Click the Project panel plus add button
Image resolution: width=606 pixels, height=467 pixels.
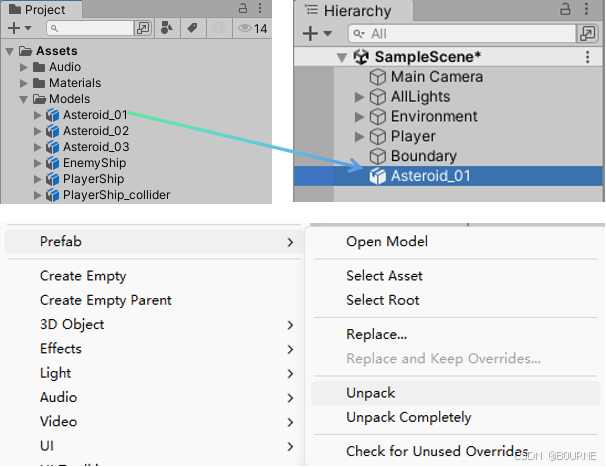14,28
